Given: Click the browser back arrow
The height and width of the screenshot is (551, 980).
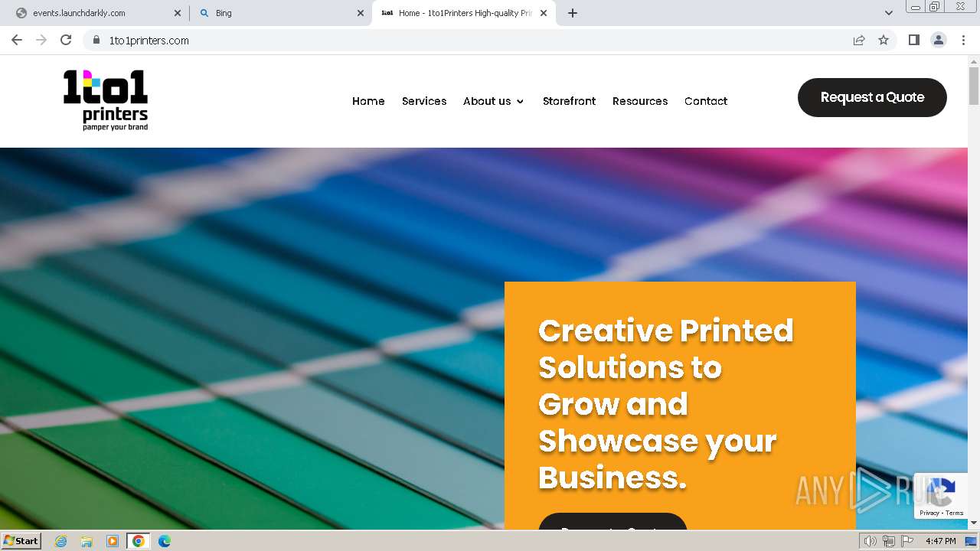Looking at the screenshot, I should 17,40.
